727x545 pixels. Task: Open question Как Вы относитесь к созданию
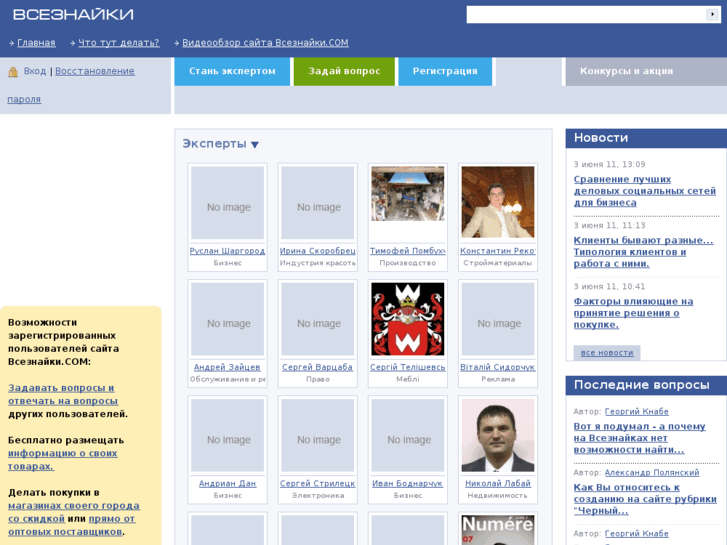pyautogui.click(x=645, y=499)
